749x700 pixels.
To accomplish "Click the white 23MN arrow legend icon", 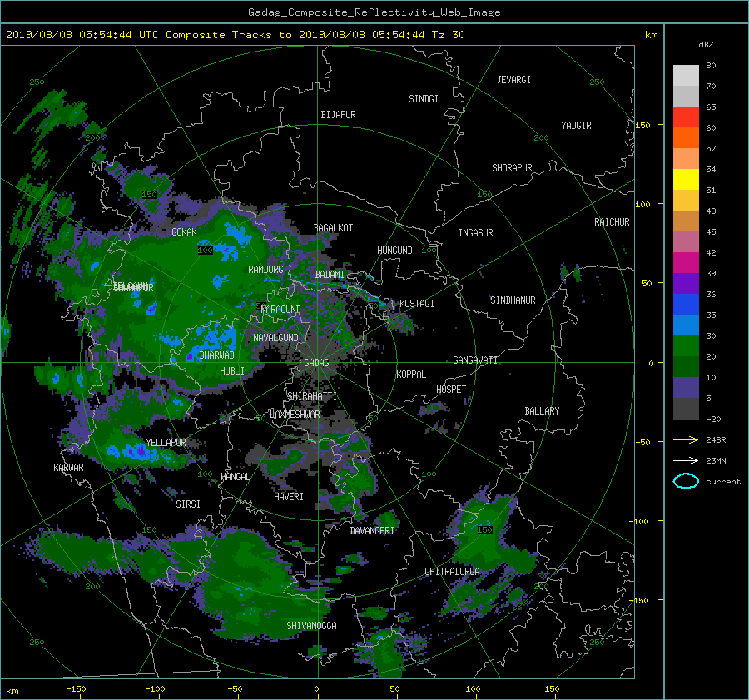I will pos(686,460).
